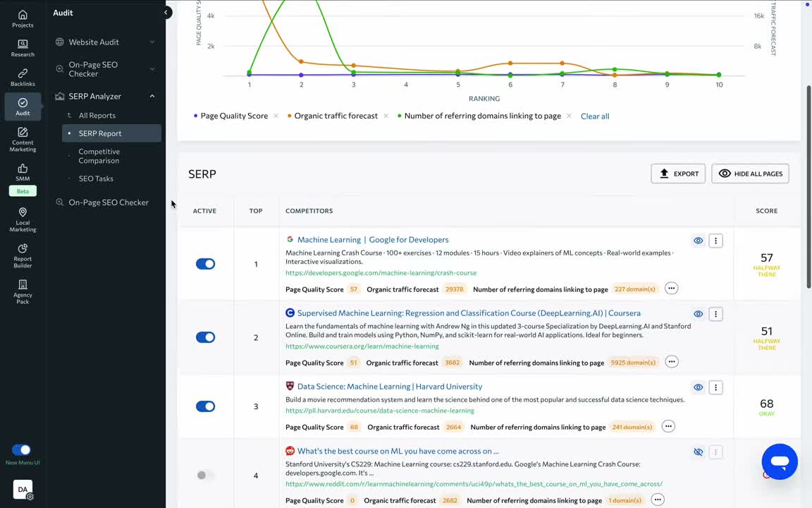
Task: Collapse the SERP Analyzer section chevron
Action: click(x=152, y=96)
